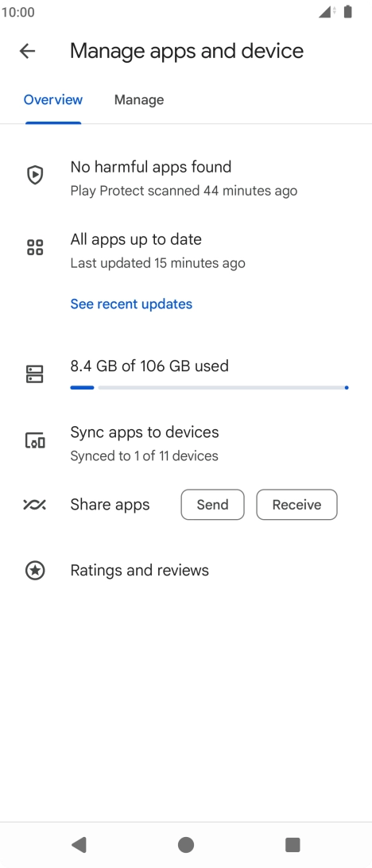Tap the Ratings and reviews star icon
Image resolution: width=372 pixels, height=868 pixels.
[35, 570]
